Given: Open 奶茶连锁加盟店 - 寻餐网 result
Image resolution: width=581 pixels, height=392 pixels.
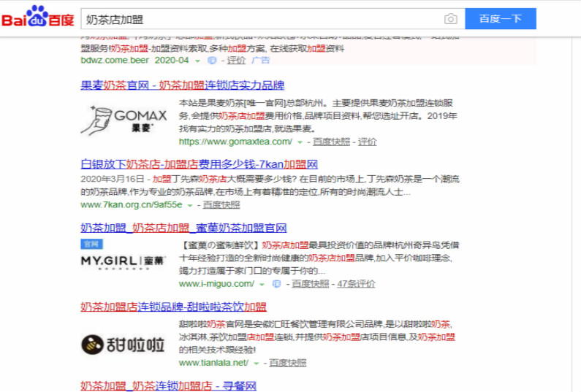Looking at the screenshot, I should (168, 386).
